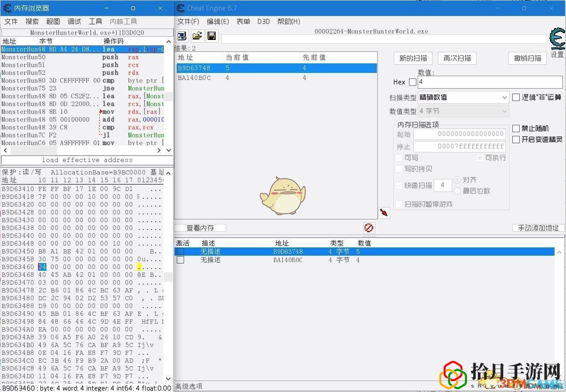Open the 数值类型 value type dropdown
Viewport: 566px width, 392px height.
463,111
